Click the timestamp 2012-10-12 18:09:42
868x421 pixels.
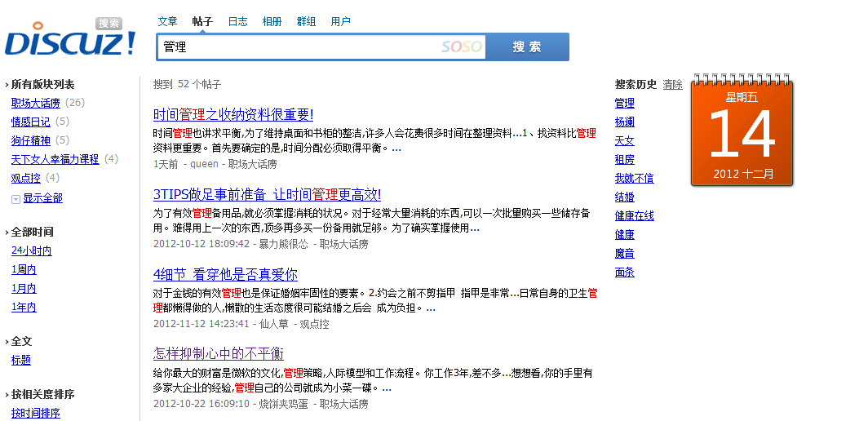(201, 244)
